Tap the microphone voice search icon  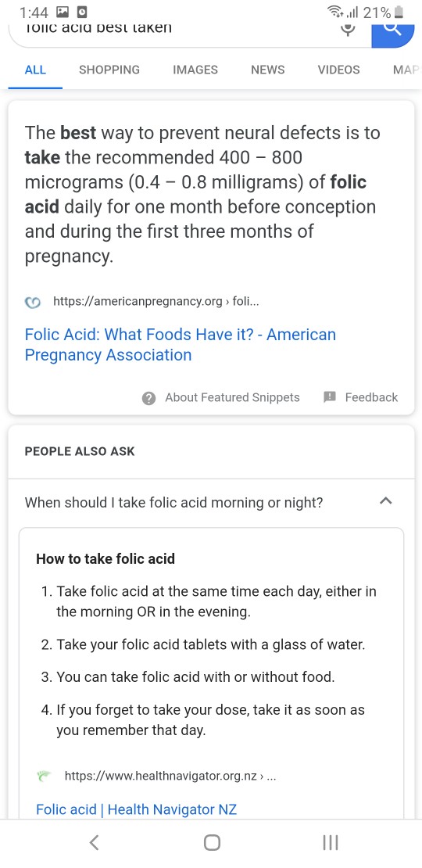click(347, 30)
